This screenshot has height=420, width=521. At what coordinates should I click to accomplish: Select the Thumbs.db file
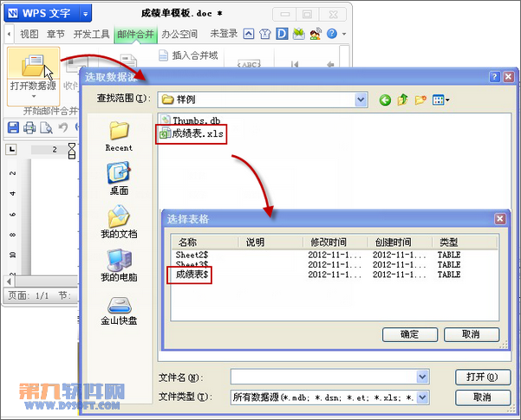point(191,120)
